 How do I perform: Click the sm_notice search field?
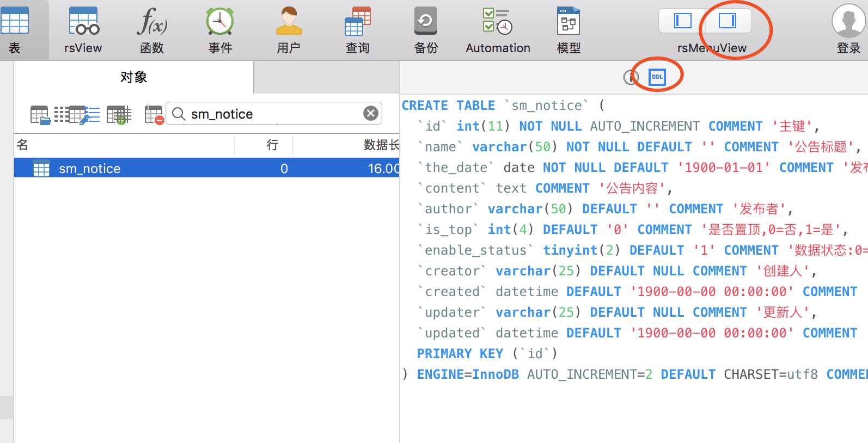click(x=273, y=114)
